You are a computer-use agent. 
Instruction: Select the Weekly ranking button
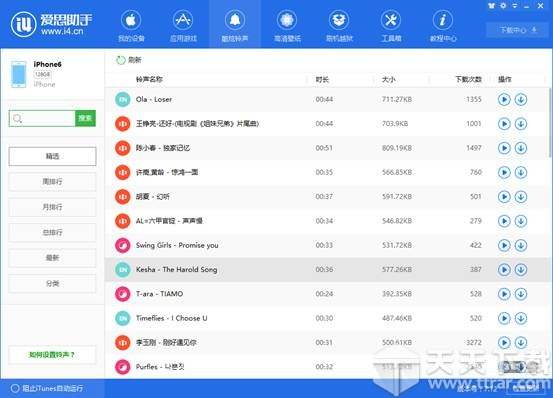[x=52, y=182]
